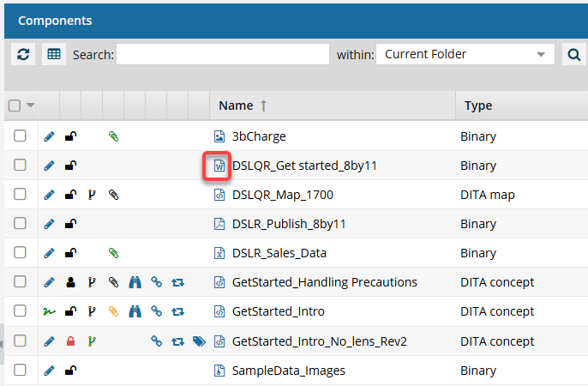Click the search magnifier button
Screen dimensions: 588x386
tap(573, 55)
